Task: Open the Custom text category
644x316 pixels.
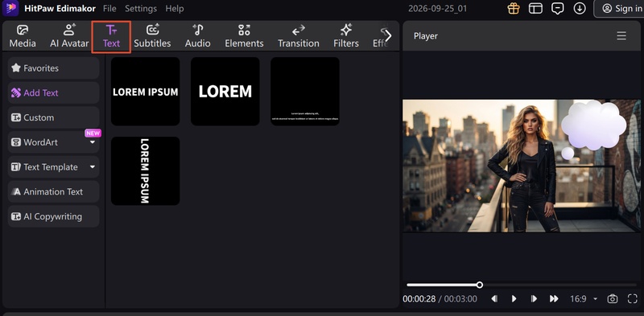Action: click(x=53, y=117)
